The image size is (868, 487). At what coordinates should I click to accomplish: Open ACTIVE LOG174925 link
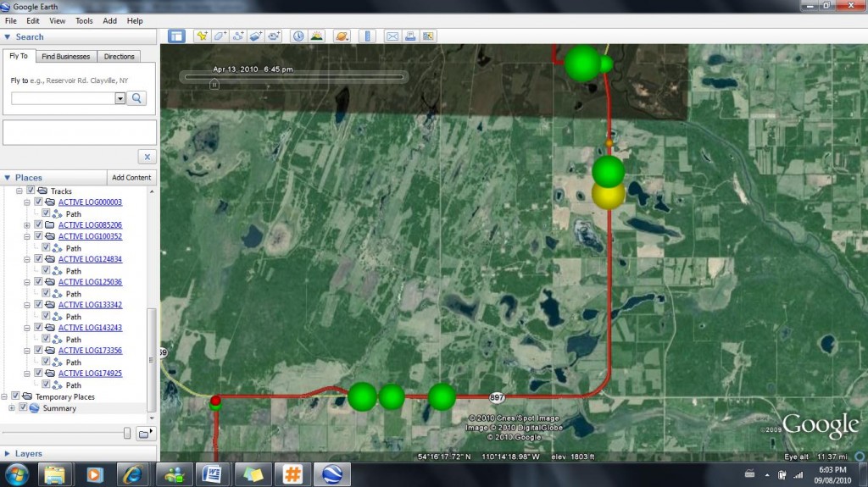pos(90,373)
